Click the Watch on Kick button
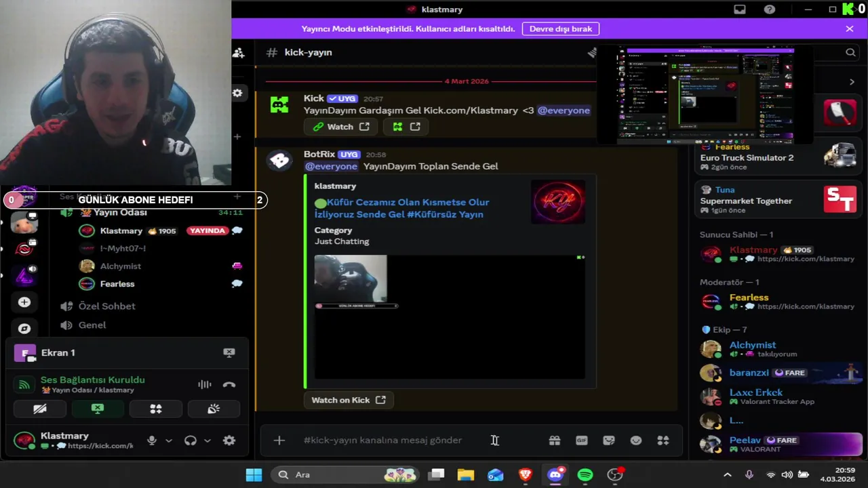This screenshot has height=488, width=868. point(348,400)
